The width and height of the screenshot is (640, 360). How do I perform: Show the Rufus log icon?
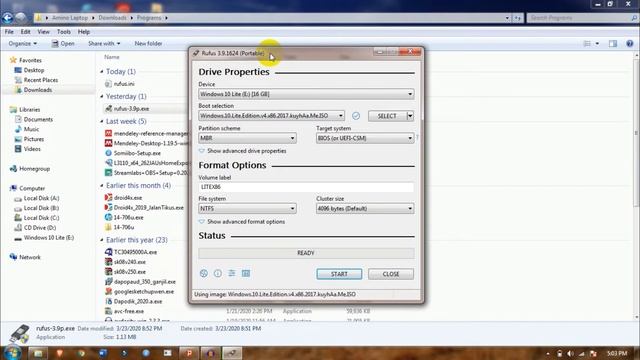point(246,273)
